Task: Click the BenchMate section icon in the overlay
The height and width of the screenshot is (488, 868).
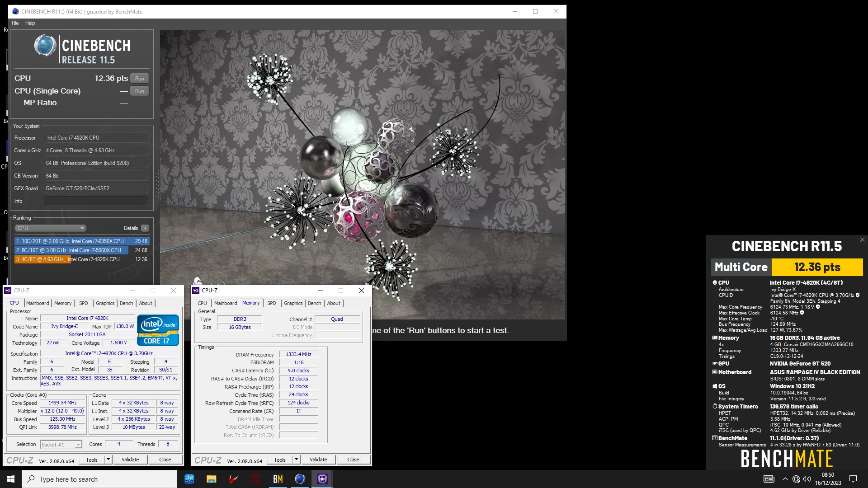Action: click(715, 438)
